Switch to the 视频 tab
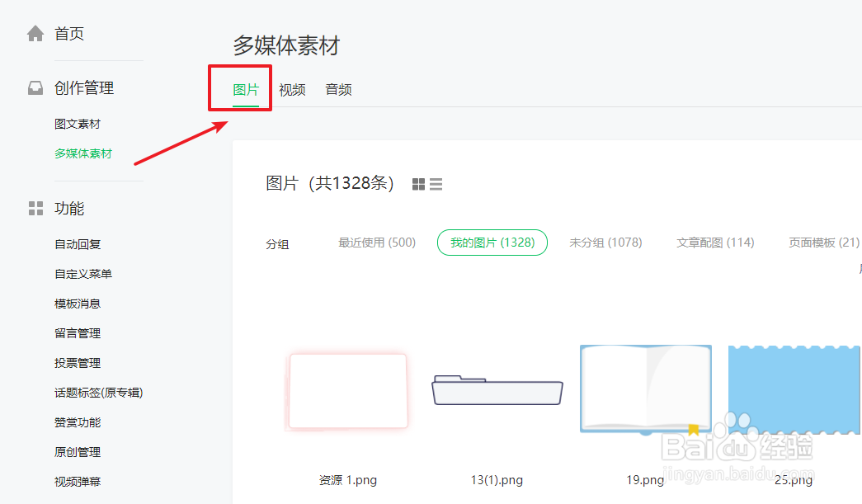The image size is (862, 504). click(x=292, y=89)
